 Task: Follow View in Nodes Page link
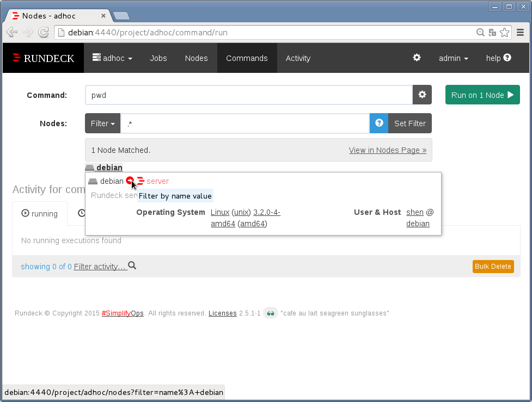pos(388,150)
